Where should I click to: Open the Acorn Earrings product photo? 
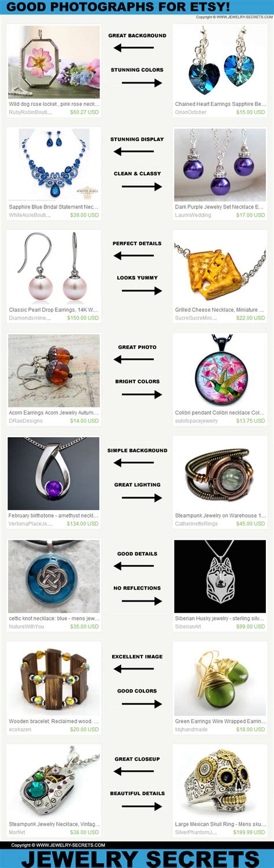pos(54,371)
